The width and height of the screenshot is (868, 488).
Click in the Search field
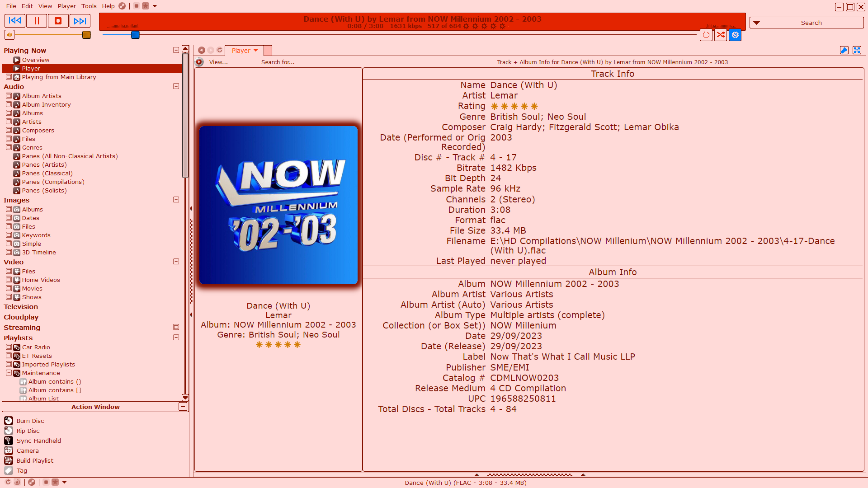(811, 23)
